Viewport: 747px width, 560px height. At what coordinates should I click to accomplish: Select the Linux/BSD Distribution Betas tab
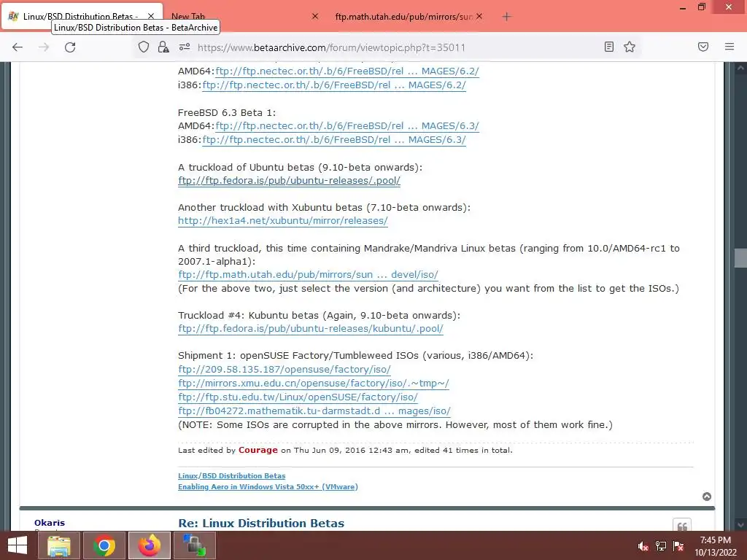pyautogui.click(x=80, y=16)
